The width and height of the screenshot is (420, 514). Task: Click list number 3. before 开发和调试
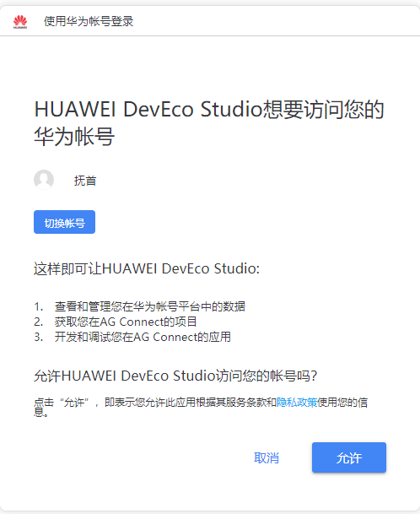(x=38, y=337)
